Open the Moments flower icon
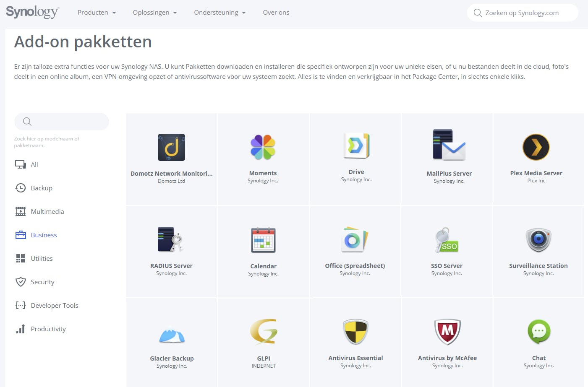 [263, 147]
